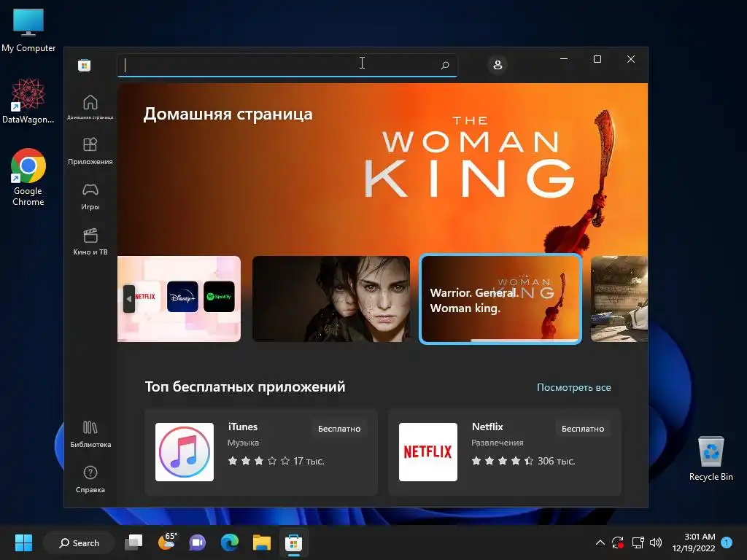Open Справка help in sidebar
This screenshot has height=560, width=747.
[90, 480]
